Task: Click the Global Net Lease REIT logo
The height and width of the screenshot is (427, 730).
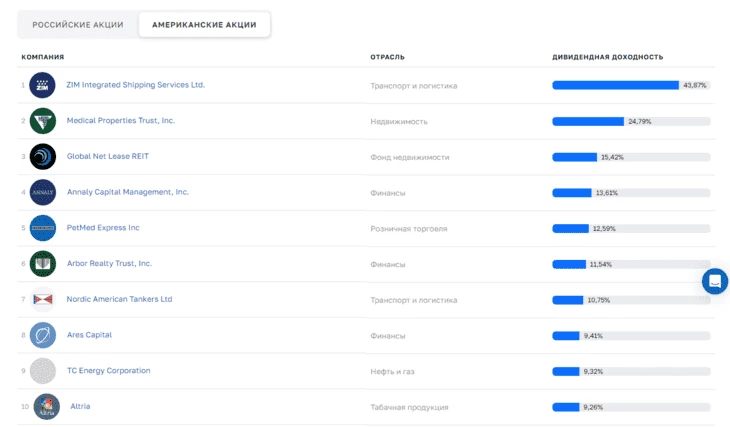Action: click(x=42, y=156)
